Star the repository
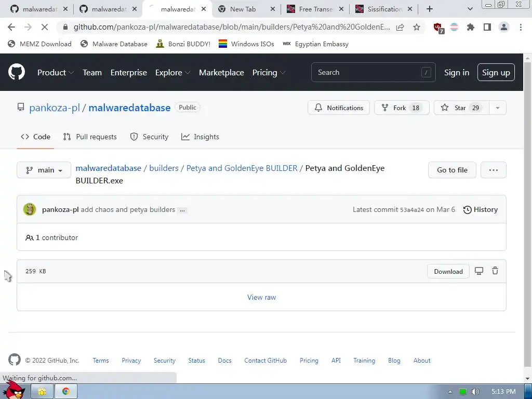Screen dimensions: 532x399 point(461,108)
